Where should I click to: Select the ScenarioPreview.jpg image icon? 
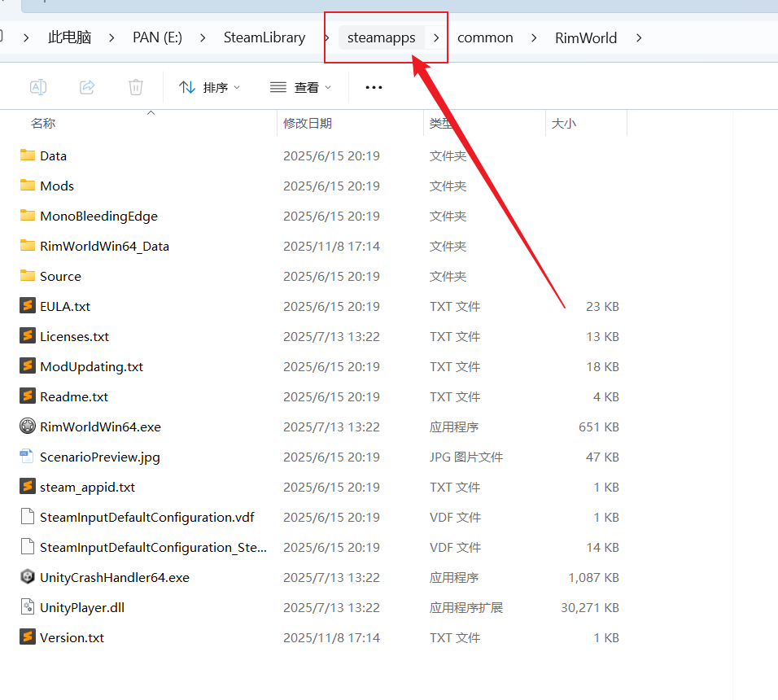click(28, 457)
